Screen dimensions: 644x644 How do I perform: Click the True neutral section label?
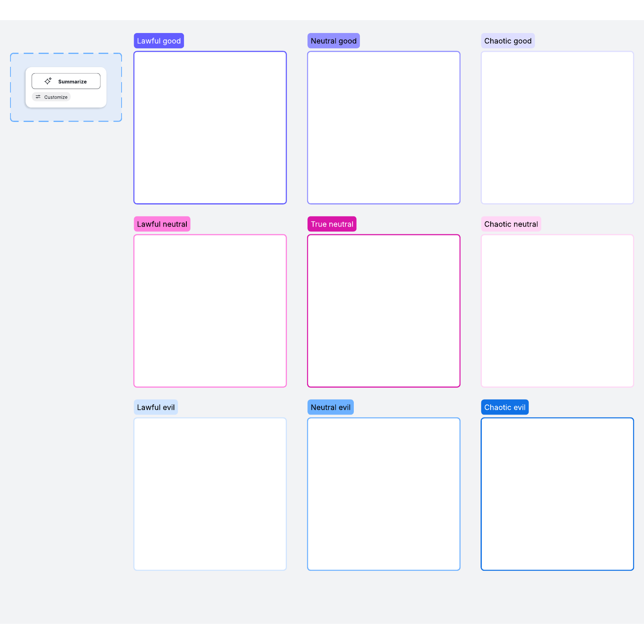tap(332, 224)
